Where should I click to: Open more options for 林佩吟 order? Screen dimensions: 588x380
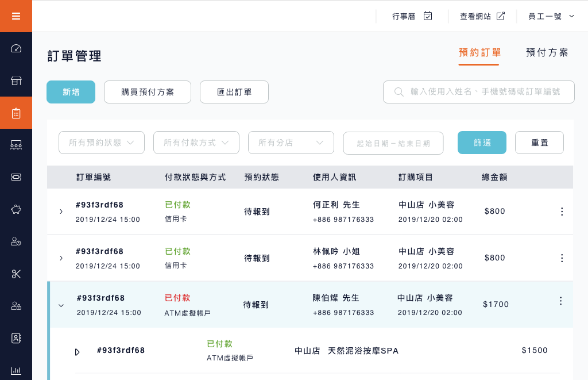pyautogui.click(x=562, y=258)
